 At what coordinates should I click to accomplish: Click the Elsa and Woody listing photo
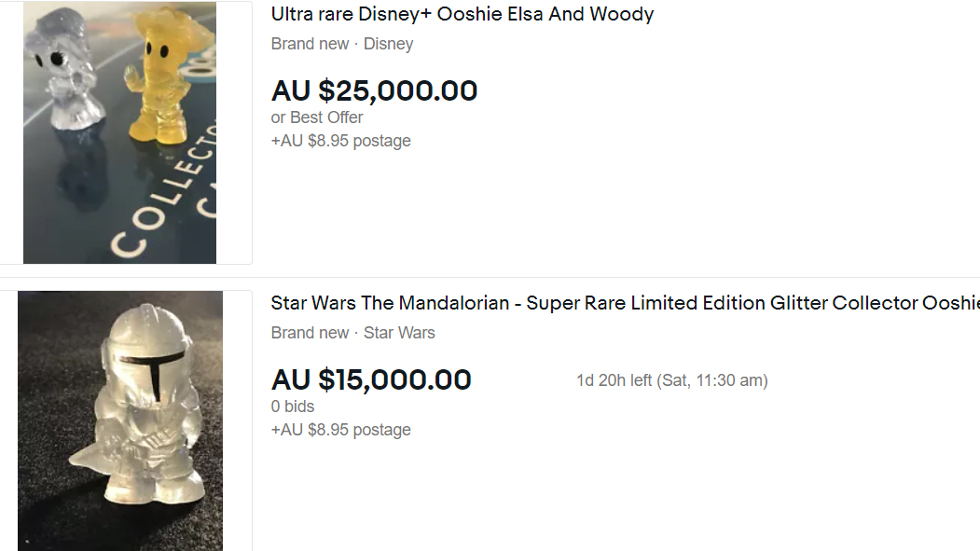tap(119, 132)
